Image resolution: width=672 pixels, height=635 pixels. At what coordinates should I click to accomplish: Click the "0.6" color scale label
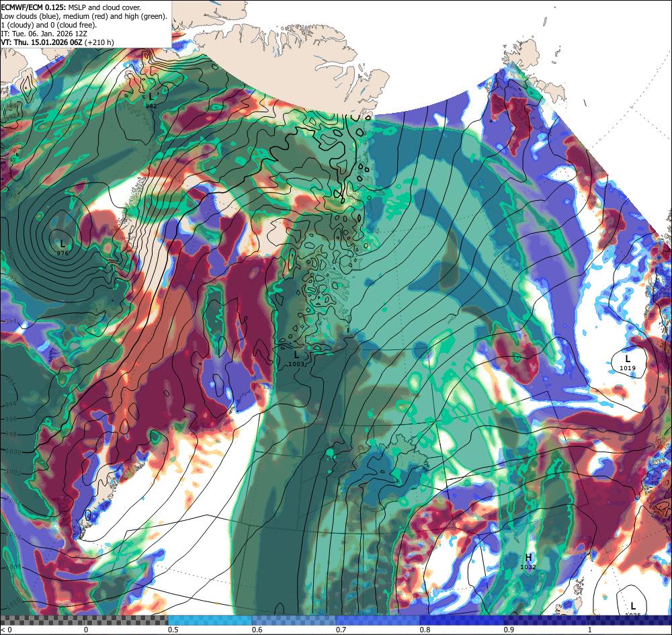click(x=257, y=630)
